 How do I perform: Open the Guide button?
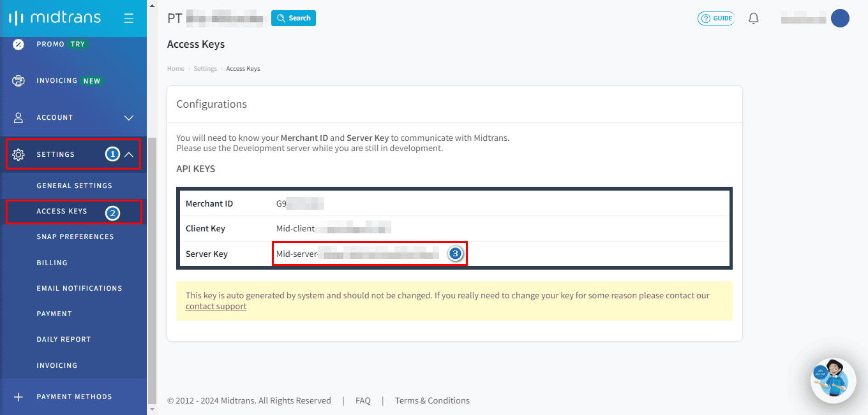click(x=716, y=18)
